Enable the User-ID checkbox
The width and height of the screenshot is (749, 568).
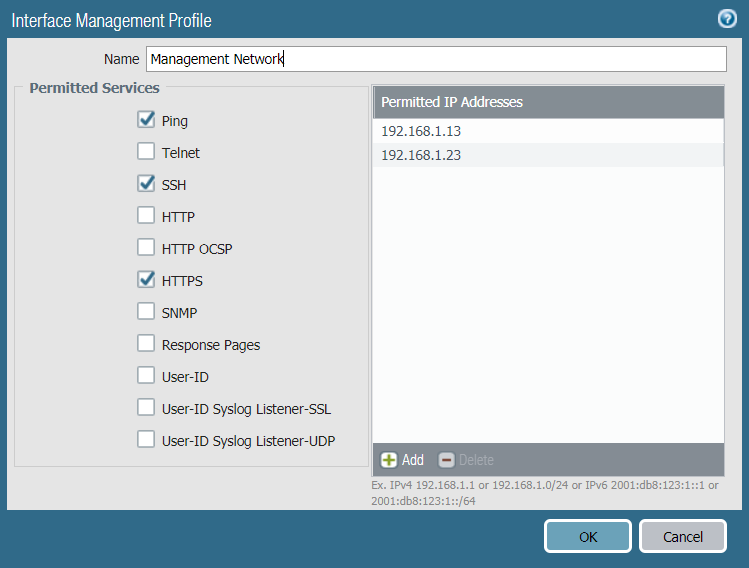(x=146, y=377)
